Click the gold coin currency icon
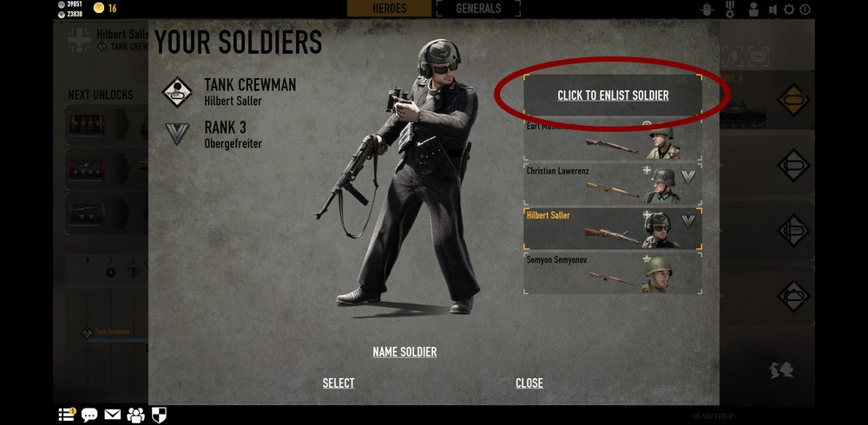Image resolution: width=868 pixels, height=425 pixels. click(x=99, y=8)
